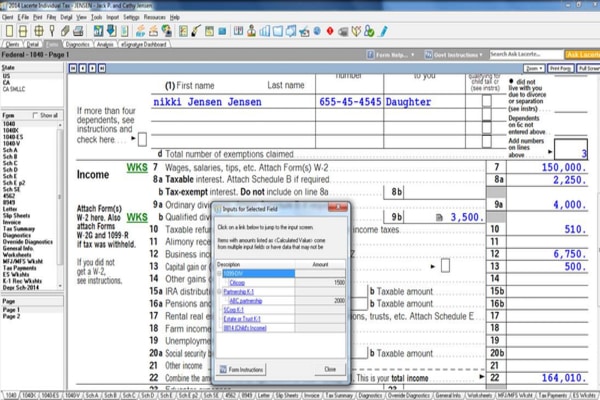Viewport: 600px width, 400px height.
Task: Open the E-File menu
Action: (x=23, y=17)
